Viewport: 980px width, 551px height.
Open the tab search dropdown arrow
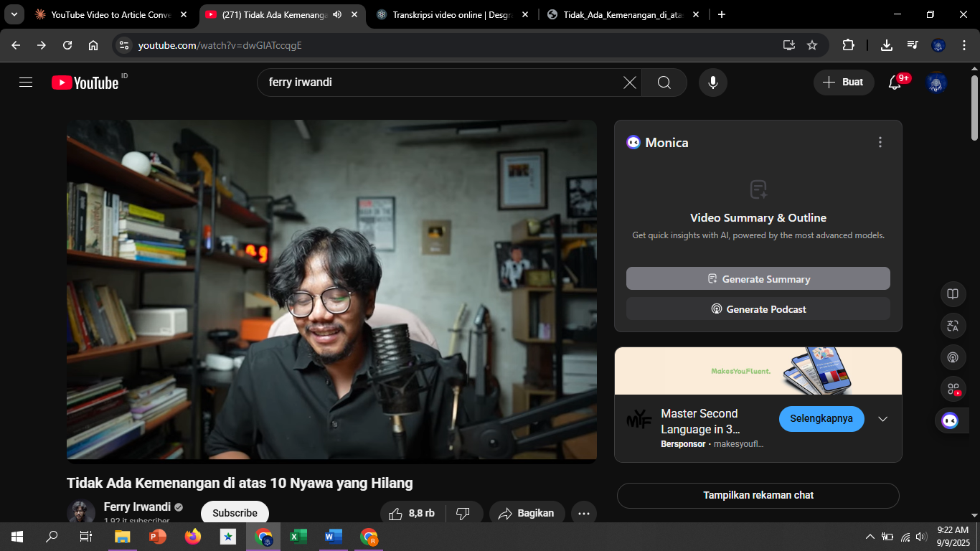[x=14, y=14]
